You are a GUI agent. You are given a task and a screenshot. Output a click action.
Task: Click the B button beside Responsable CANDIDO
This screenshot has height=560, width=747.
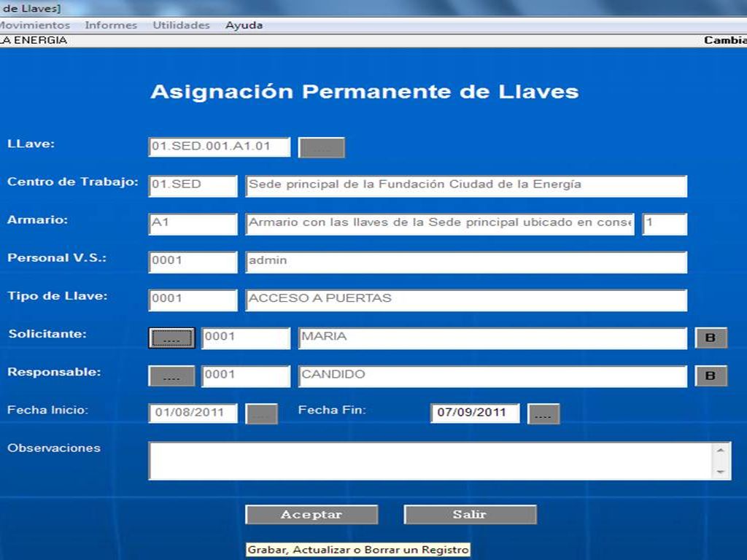(711, 376)
